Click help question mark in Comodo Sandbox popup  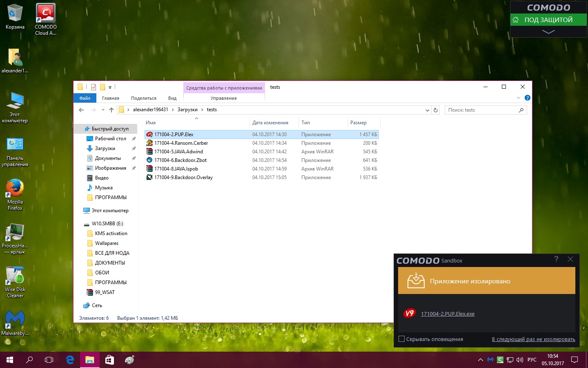coord(556,259)
